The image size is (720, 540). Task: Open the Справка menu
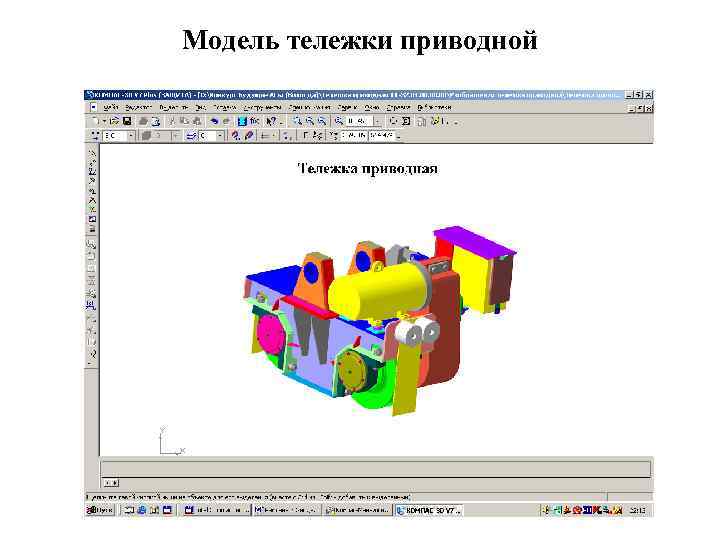pos(398,107)
